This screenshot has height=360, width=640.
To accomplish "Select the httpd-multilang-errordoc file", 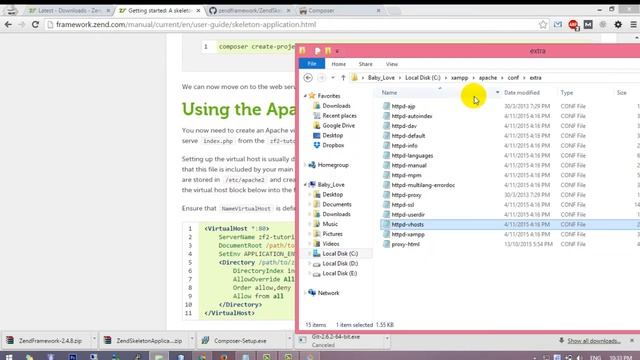I will (x=423, y=185).
